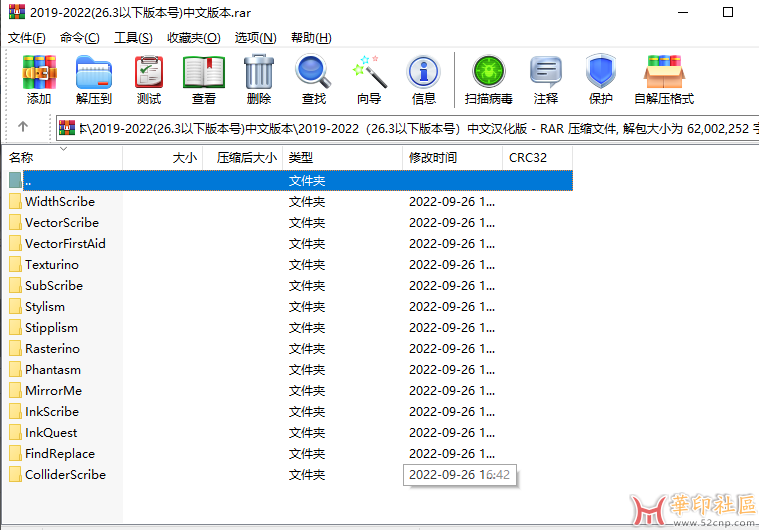Select the FindReplace folder name

60,454
